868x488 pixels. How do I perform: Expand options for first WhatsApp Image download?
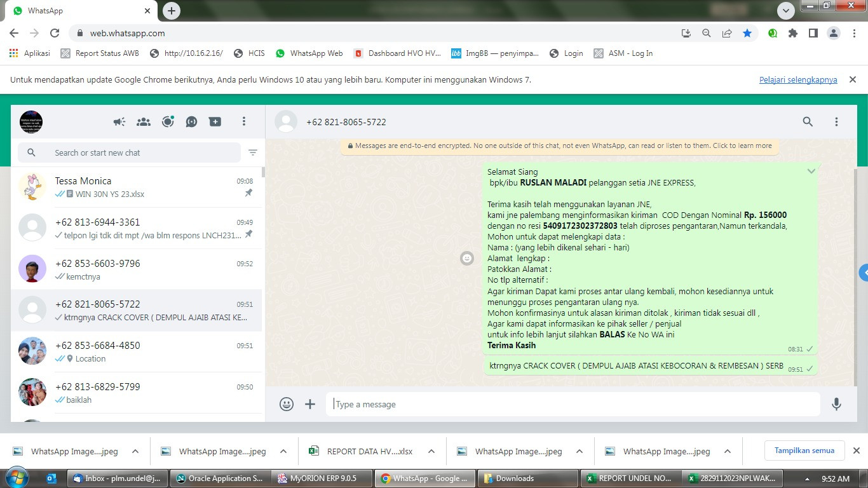(135, 451)
